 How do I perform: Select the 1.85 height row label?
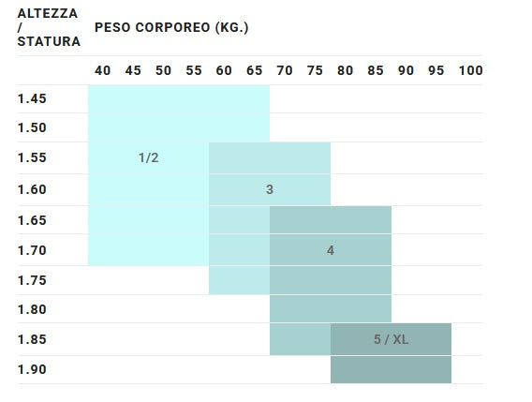[x=32, y=339]
